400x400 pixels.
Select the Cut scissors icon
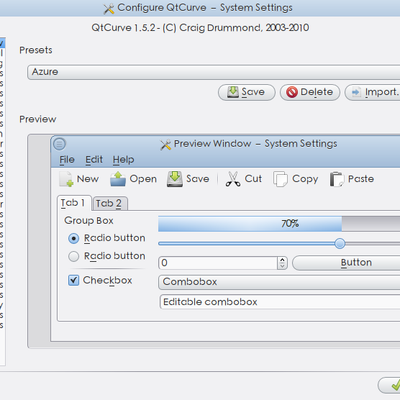(x=233, y=179)
